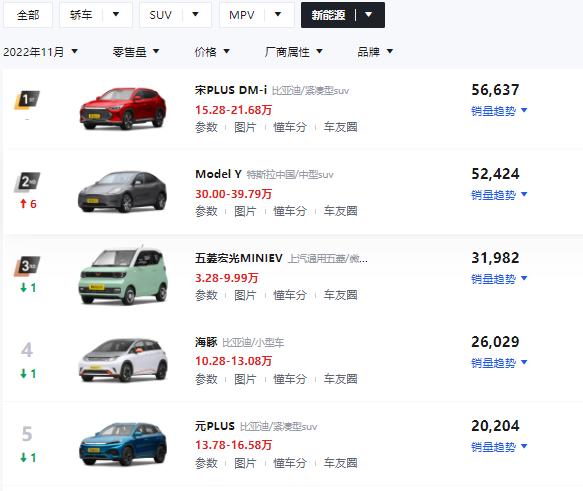Click the rank 1 badge icon

click(x=27, y=100)
